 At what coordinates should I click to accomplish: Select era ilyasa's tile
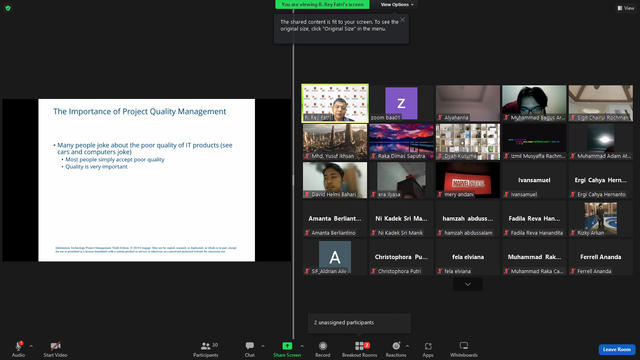401,180
